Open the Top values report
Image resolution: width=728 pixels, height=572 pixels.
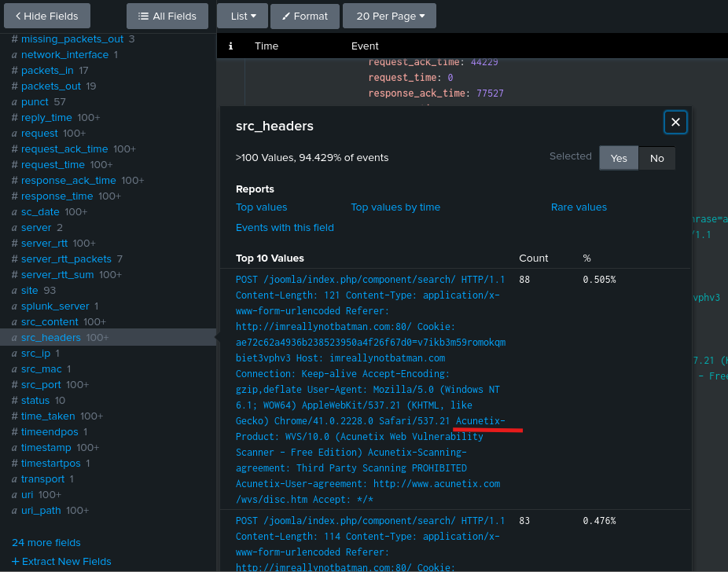pos(261,207)
